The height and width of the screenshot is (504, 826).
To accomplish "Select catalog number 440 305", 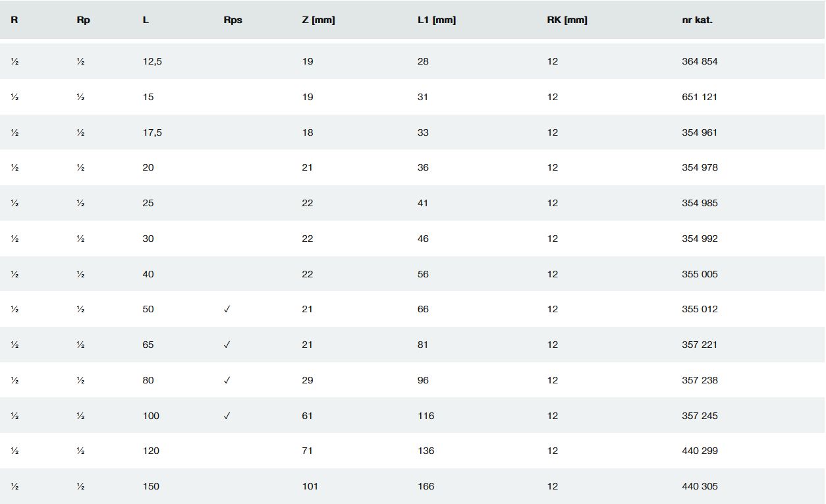I will [x=700, y=486].
